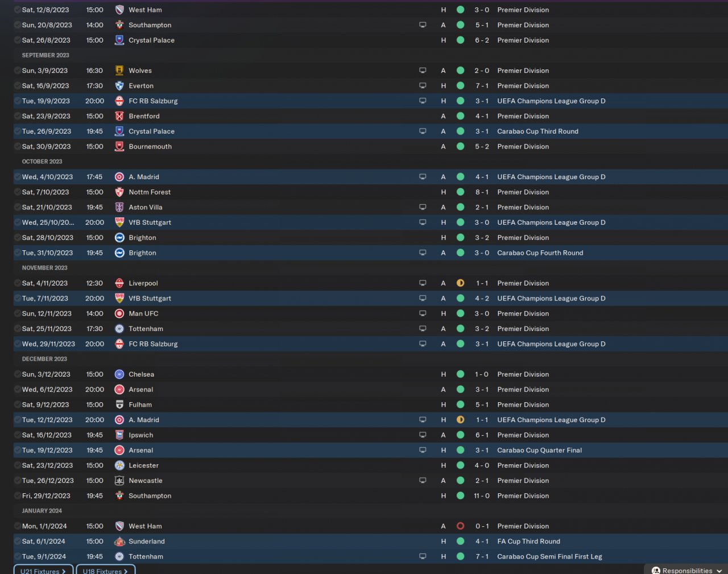This screenshot has width=728, height=574.
Task: Select the OCTOBER 2023 month header
Action: pos(42,162)
